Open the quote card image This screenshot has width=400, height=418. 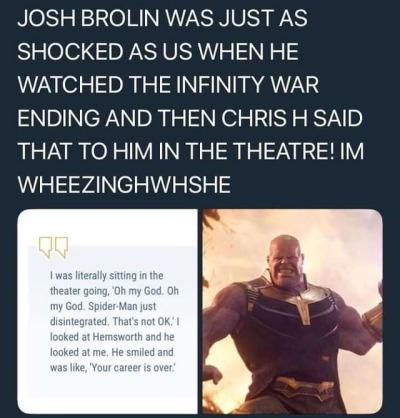(108, 312)
